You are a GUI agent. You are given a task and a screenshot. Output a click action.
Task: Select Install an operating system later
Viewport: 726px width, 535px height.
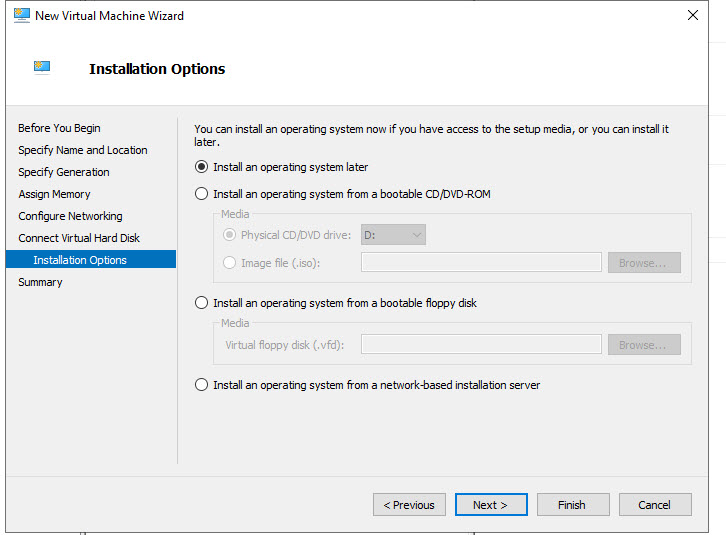coord(202,167)
